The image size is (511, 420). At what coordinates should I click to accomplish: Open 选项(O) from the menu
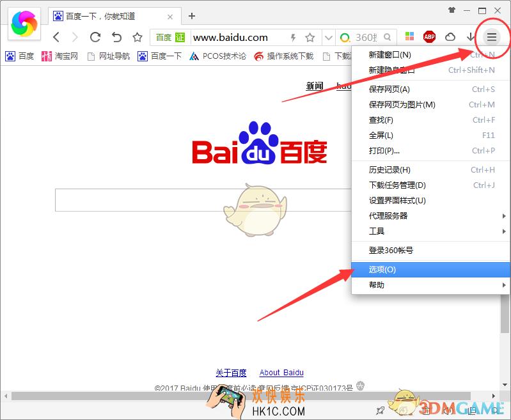point(431,270)
